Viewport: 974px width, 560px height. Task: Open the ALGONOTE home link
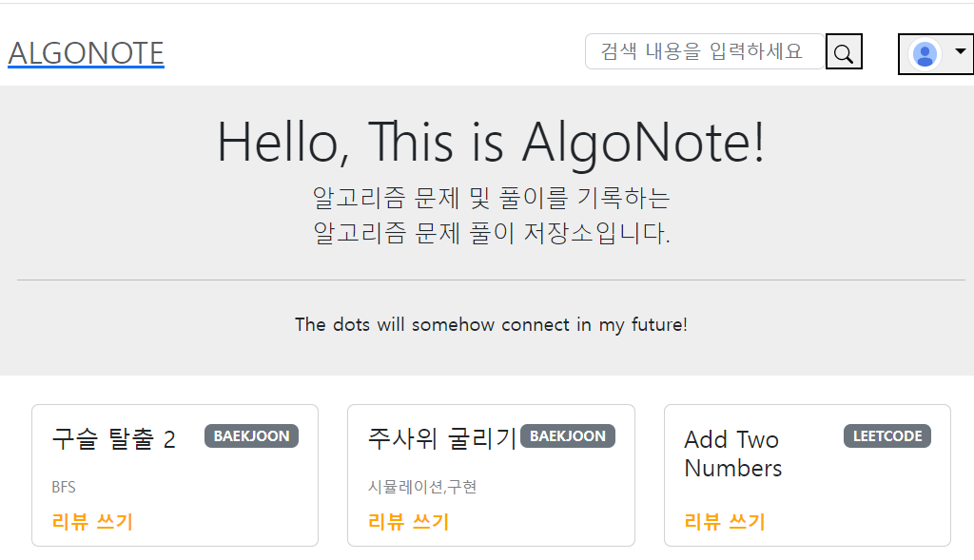coord(86,53)
